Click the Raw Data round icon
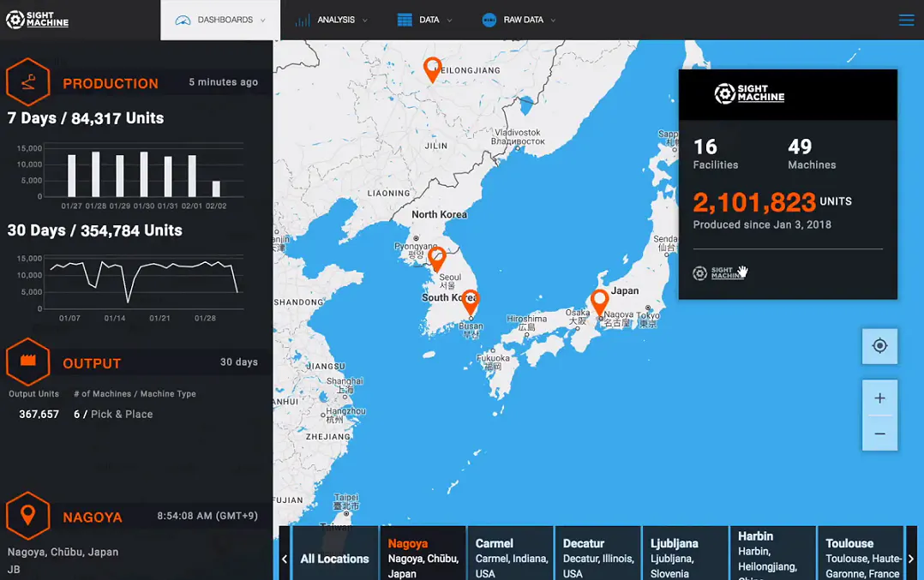 (x=489, y=20)
